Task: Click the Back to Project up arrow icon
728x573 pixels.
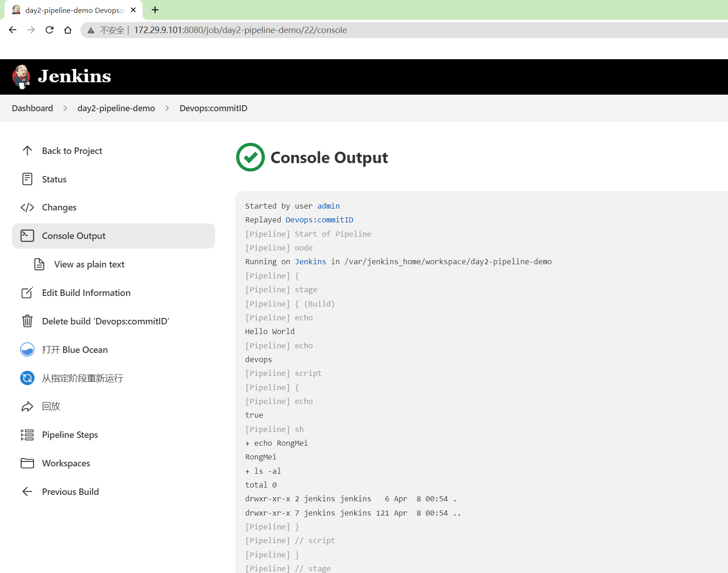Action: pos(27,151)
